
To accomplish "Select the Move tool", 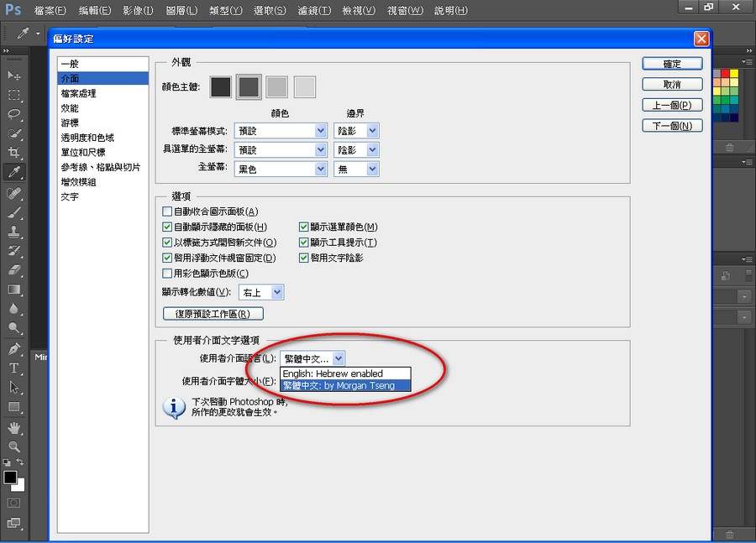I will pyautogui.click(x=14, y=76).
